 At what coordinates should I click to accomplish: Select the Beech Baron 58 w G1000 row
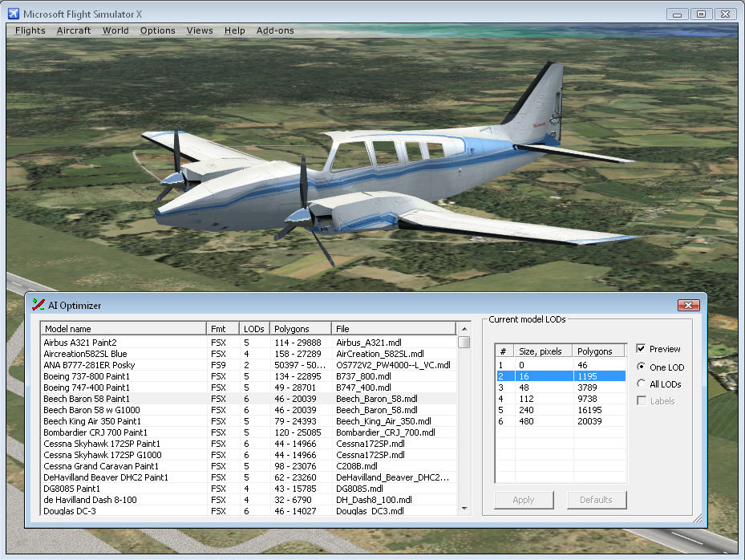point(249,410)
